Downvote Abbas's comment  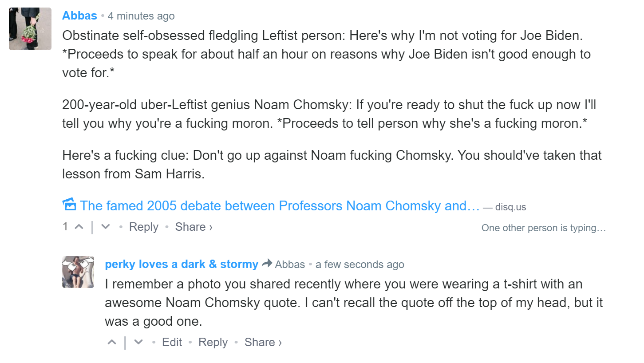106,227
